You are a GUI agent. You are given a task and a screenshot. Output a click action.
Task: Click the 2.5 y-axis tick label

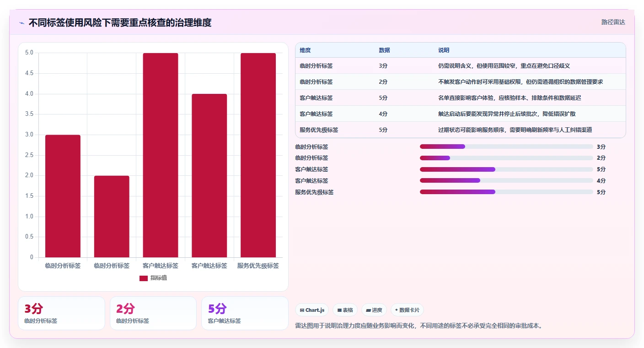coord(29,155)
